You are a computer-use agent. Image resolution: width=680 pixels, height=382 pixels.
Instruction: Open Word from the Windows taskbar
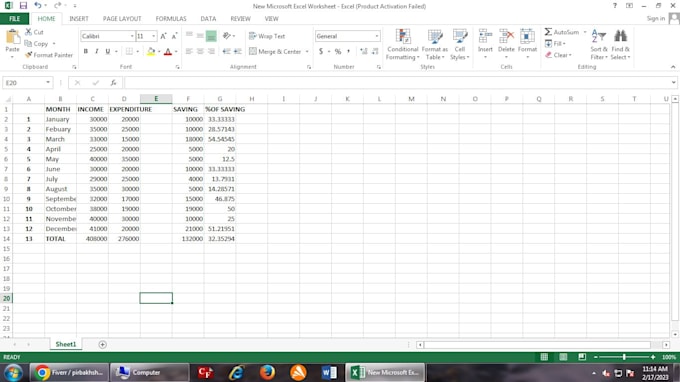click(329, 372)
